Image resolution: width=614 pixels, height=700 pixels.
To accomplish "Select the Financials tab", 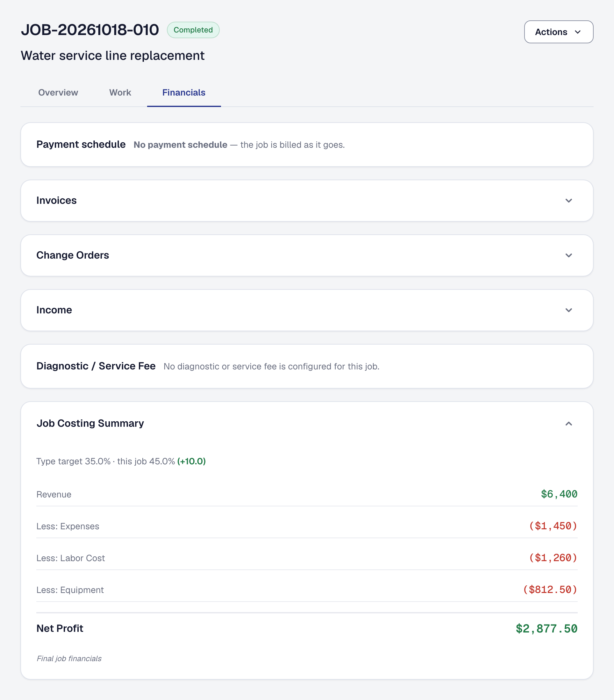I will (184, 92).
